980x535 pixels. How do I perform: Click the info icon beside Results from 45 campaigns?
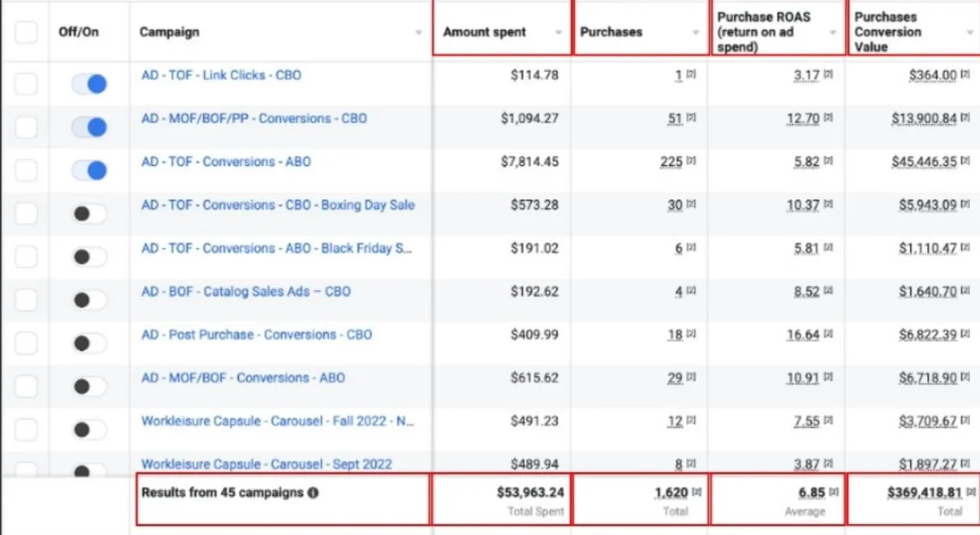coord(313,493)
